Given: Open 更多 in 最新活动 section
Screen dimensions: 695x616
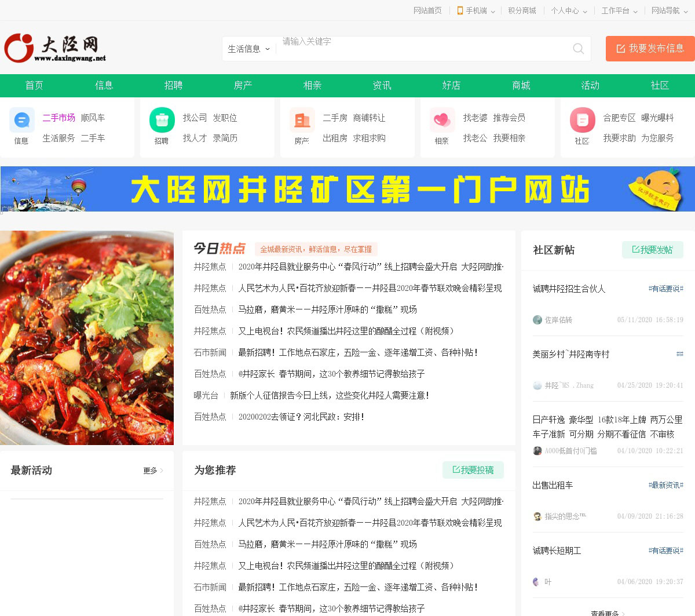Looking at the screenshot, I should [153, 471].
